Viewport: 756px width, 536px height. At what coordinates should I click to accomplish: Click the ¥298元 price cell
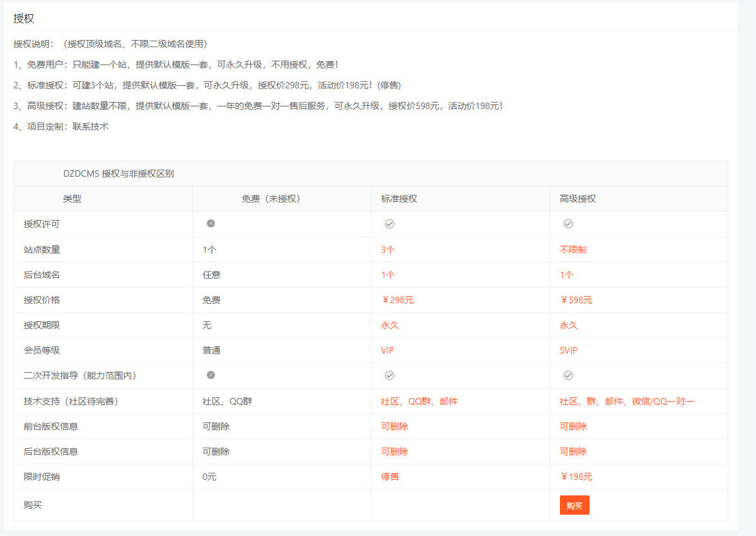pyautogui.click(x=398, y=300)
